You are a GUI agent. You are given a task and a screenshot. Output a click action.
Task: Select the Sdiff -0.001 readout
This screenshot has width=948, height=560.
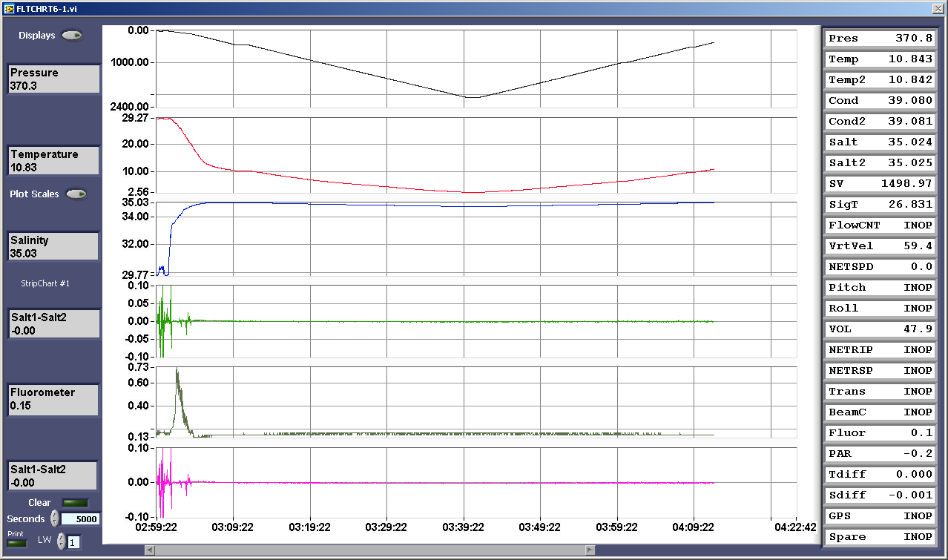click(880, 495)
